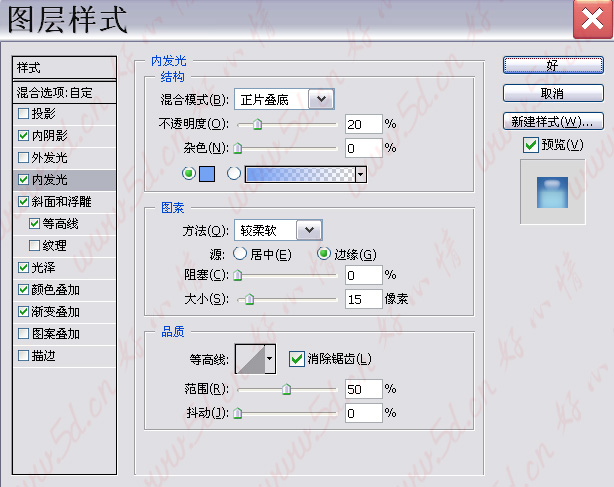Open the 混合模式 dropdown showing 正片叠底
The height and width of the screenshot is (487, 614).
[284, 99]
